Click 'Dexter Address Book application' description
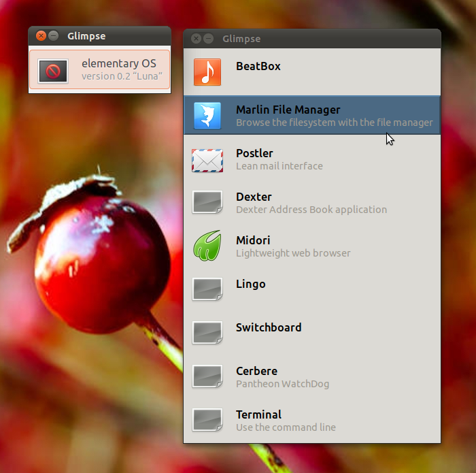 (x=311, y=210)
